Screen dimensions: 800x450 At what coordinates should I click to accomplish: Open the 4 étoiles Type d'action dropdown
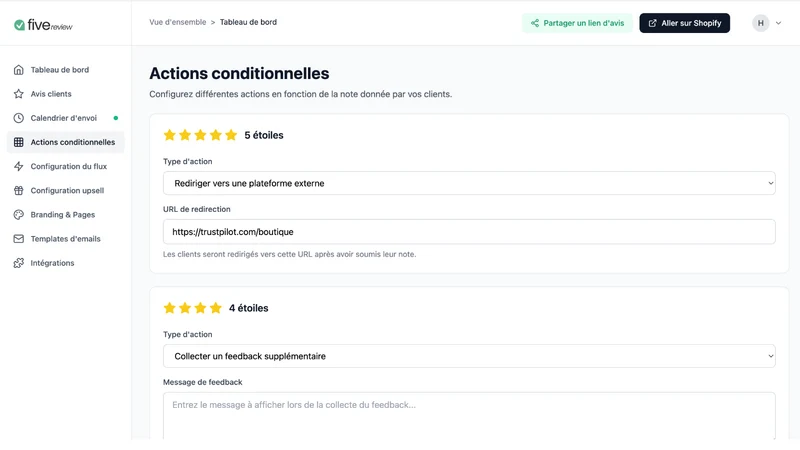[469, 356]
